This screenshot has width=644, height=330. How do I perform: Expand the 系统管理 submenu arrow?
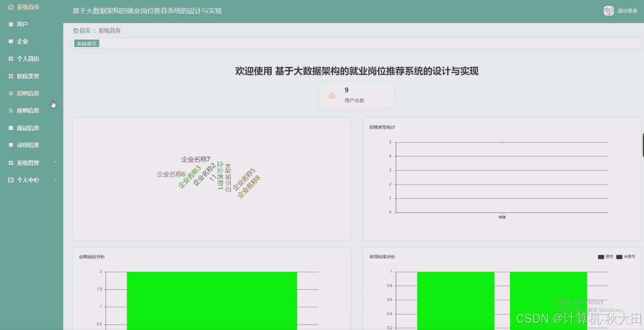(x=55, y=162)
